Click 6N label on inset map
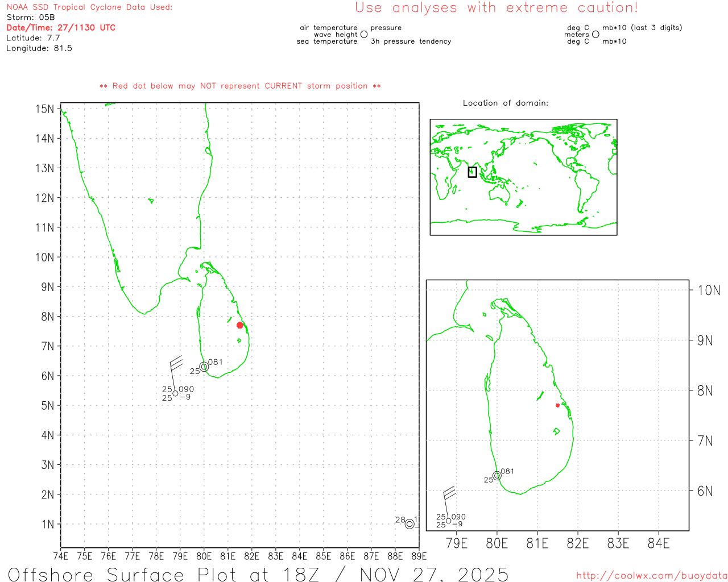This screenshot has width=728, height=582. click(x=705, y=490)
